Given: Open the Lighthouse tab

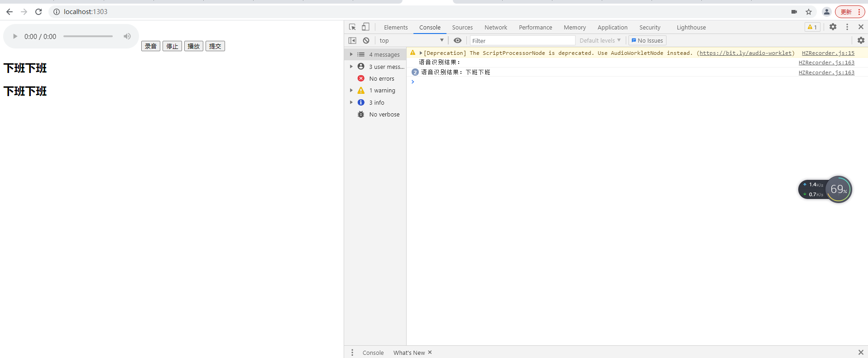Looking at the screenshot, I should [691, 28].
